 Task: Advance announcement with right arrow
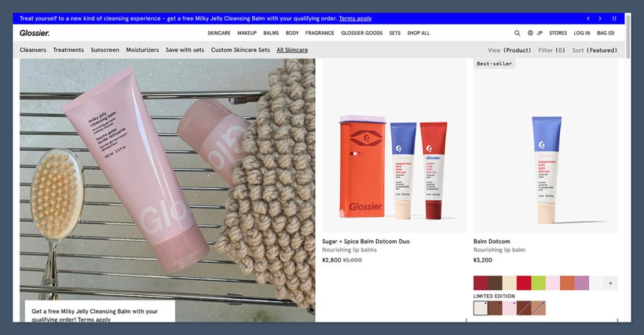[x=600, y=18]
